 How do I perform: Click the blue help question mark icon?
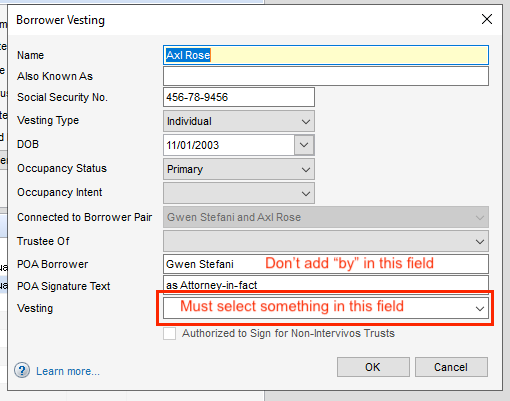tap(22, 370)
